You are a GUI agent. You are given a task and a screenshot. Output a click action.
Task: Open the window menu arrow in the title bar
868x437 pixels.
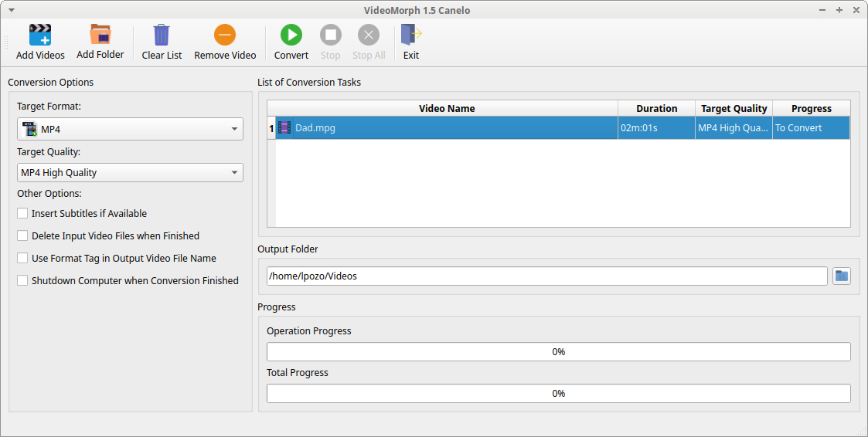tap(12, 10)
